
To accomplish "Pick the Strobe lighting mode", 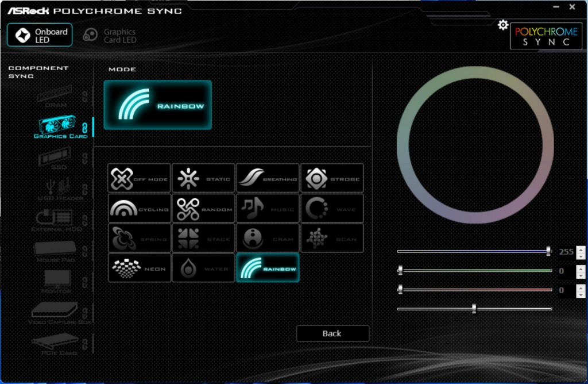I will pyautogui.click(x=332, y=178).
